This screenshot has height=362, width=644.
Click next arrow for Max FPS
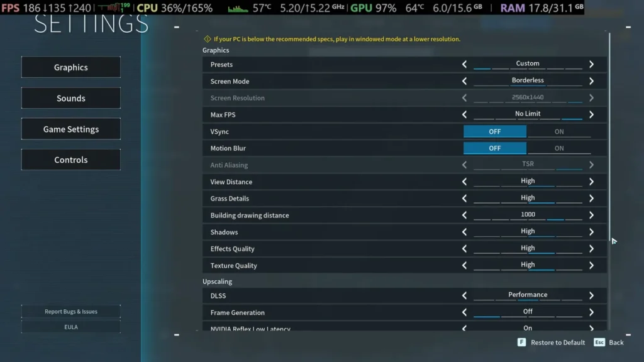click(591, 114)
